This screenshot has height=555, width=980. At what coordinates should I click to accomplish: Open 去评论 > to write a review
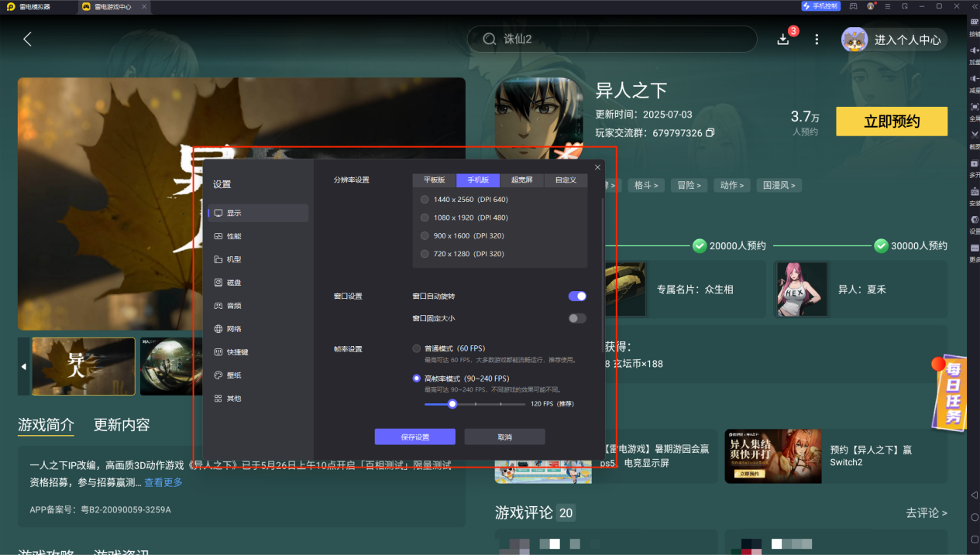tap(927, 513)
